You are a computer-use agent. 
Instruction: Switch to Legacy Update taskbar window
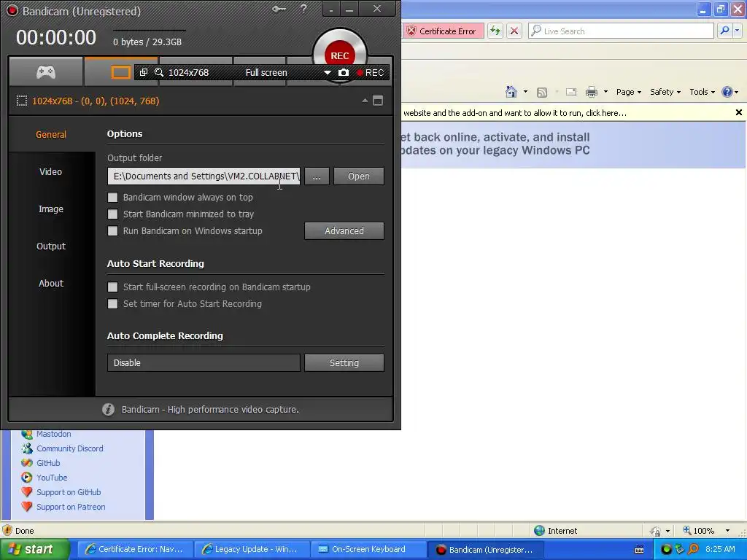(251, 549)
